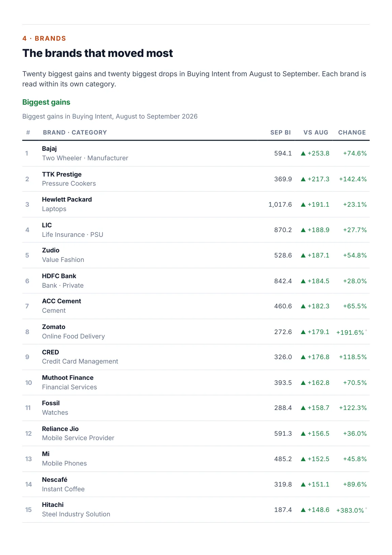Click the green up triangle in Zomato row
The height and width of the screenshot is (555, 392).
[x=303, y=332]
